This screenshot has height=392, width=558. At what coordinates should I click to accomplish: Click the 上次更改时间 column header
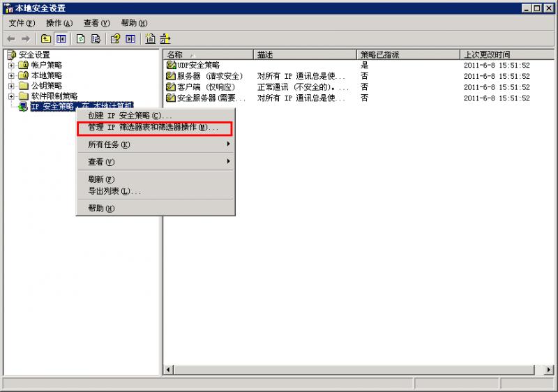(506, 54)
